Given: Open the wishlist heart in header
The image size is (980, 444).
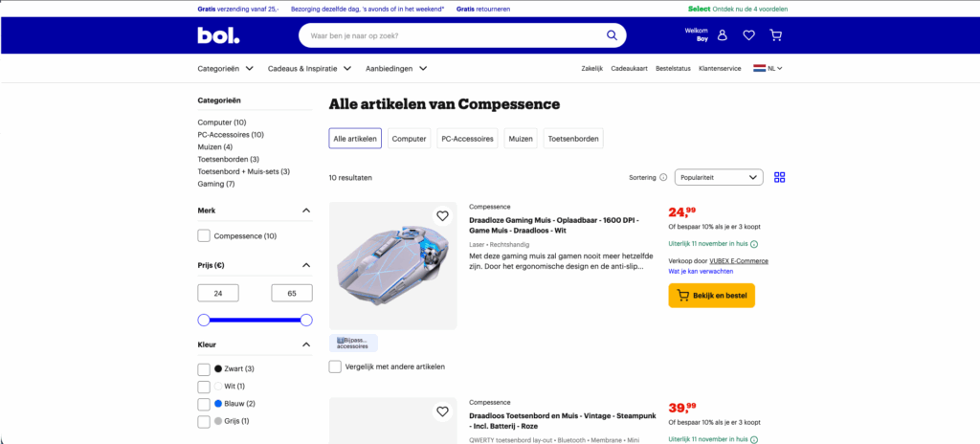Looking at the screenshot, I should tap(748, 35).
